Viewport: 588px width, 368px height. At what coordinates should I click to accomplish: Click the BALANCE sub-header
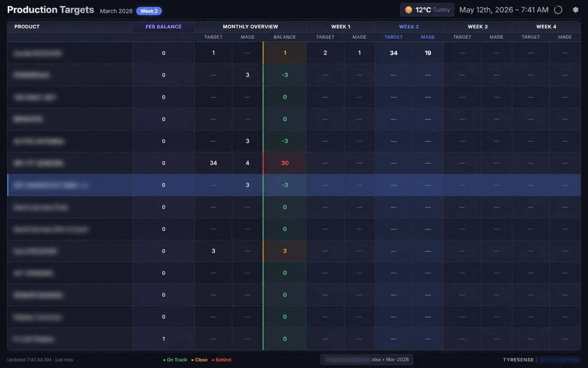click(x=285, y=37)
